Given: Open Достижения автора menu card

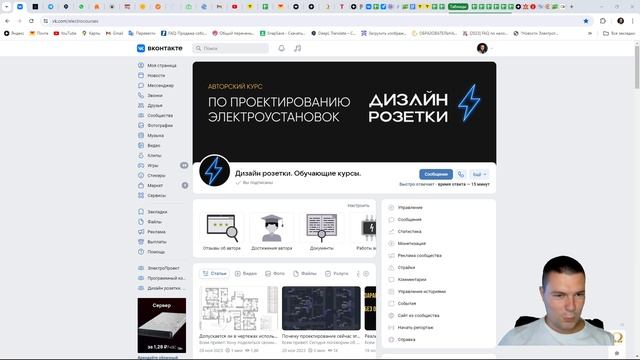Looking at the screenshot, I should pyautogui.click(x=272, y=231).
